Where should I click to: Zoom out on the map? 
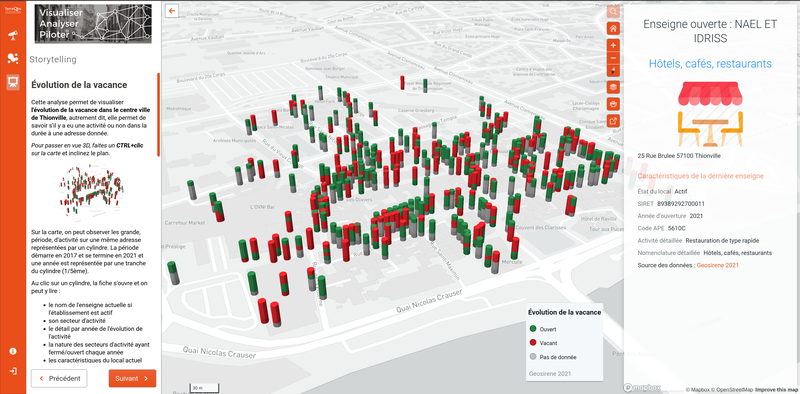tap(613, 57)
